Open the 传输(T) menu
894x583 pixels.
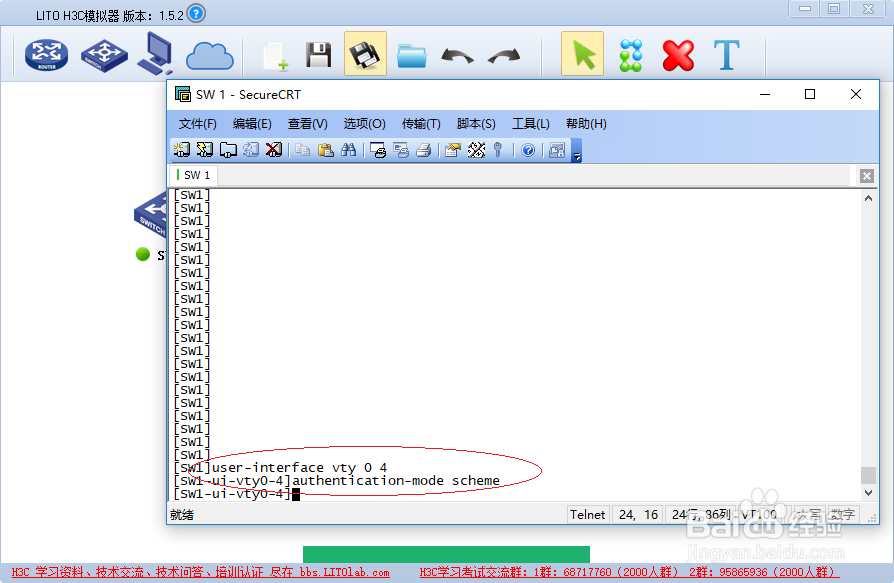pyautogui.click(x=421, y=124)
